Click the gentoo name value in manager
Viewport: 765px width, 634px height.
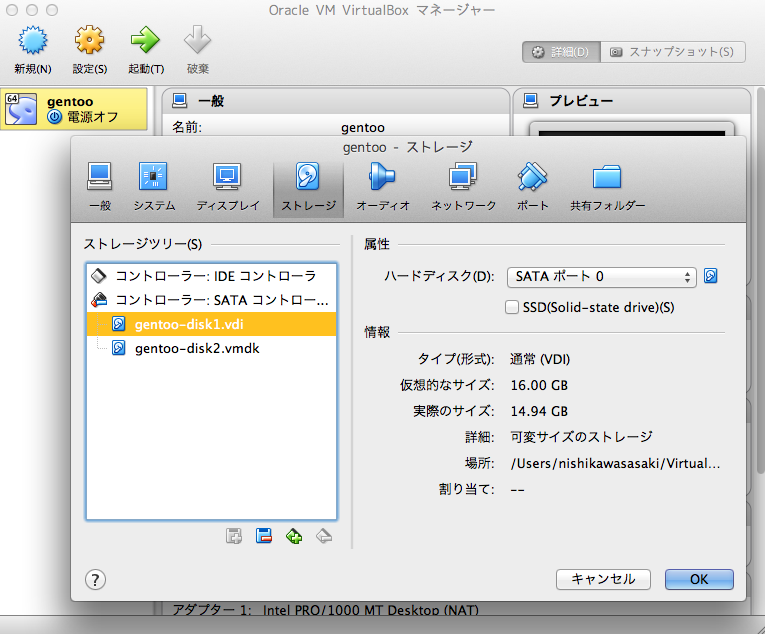pyautogui.click(x=363, y=128)
